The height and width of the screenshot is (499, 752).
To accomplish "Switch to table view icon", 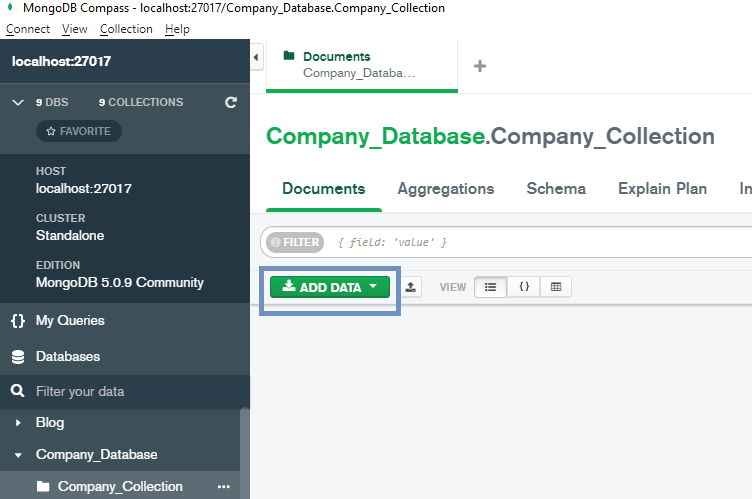I will tap(556, 287).
